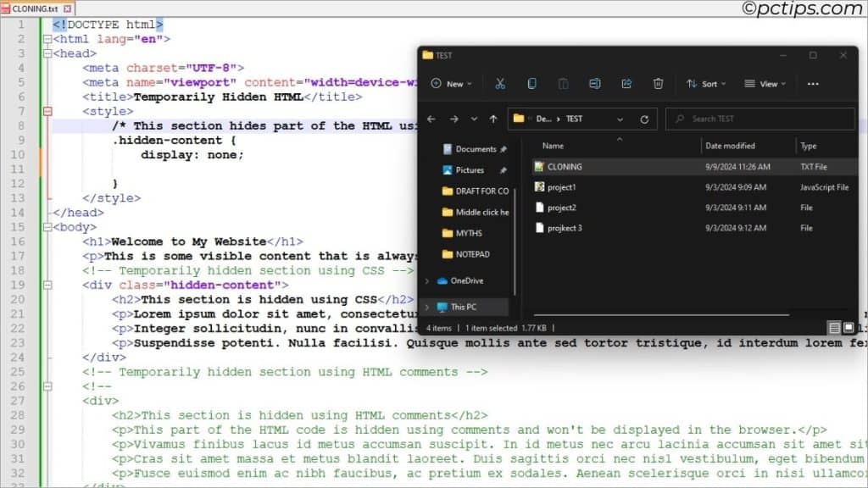Open the See more ellipsis menu
Screen dimensions: 868x488
pyautogui.click(x=813, y=83)
